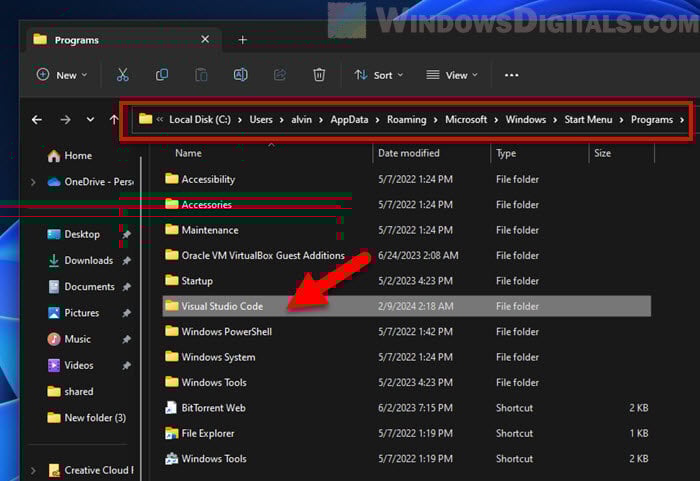Select the Accessories folder
Screen dimensions: 700x481
(x=406, y=205)
